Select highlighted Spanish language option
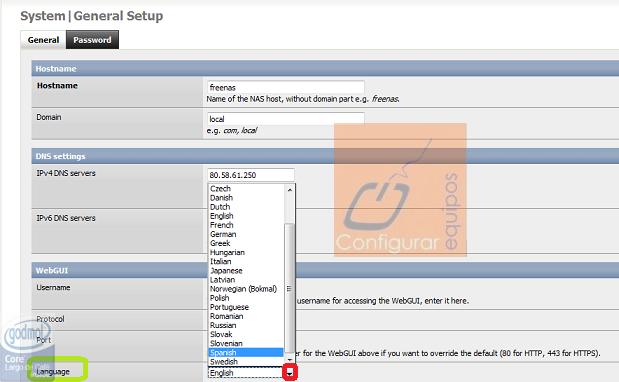This screenshot has height=382, width=619. click(246, 352)
